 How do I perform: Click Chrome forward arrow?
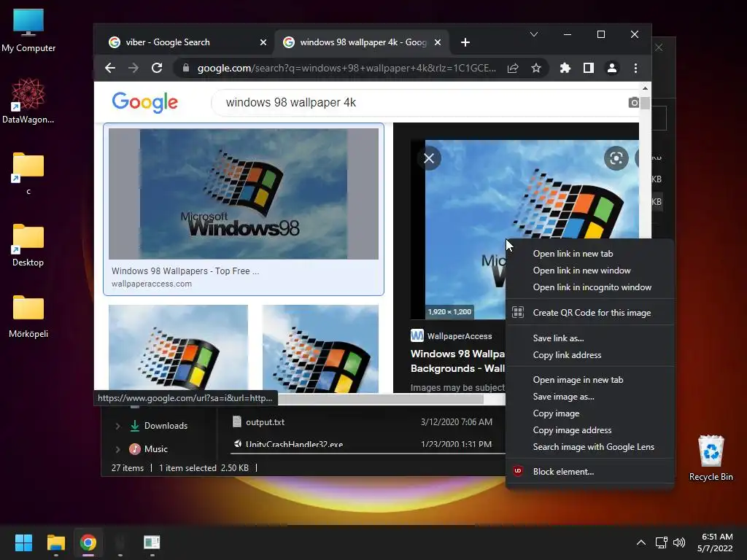133,68
